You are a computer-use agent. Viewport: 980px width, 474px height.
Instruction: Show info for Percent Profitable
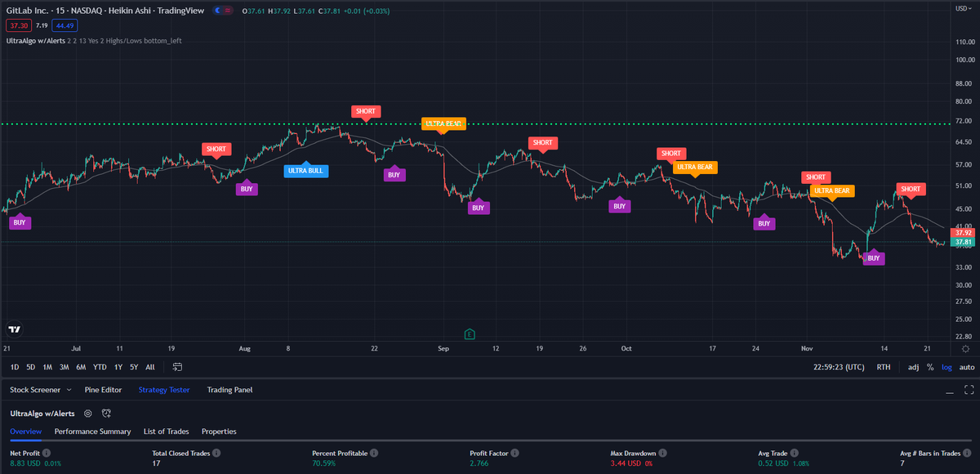[372, 452]
